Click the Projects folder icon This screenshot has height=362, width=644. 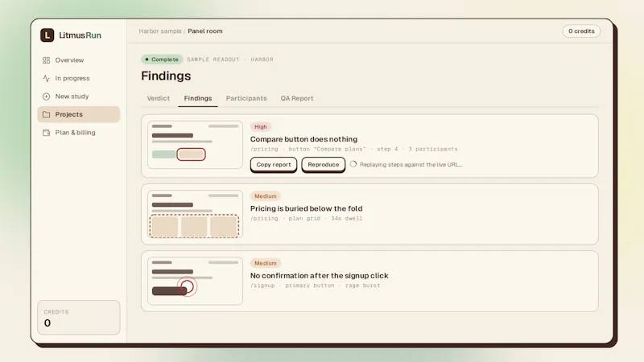[46, 114]
